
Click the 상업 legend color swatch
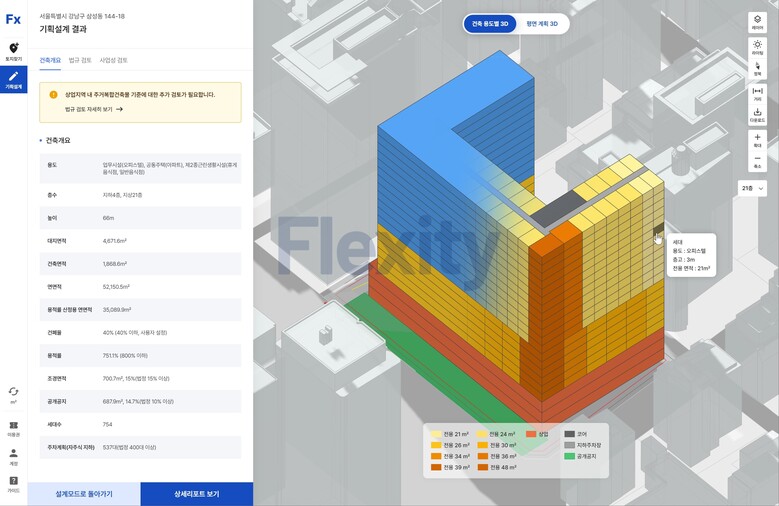(x=531, y=434)
